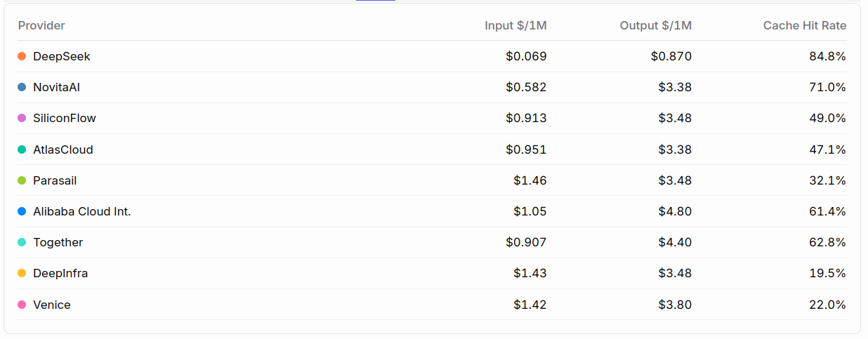Click the orange DeepSeek color dot
Image resolution: width=868 pixels, height=339 pixels.
coord(22,56)
